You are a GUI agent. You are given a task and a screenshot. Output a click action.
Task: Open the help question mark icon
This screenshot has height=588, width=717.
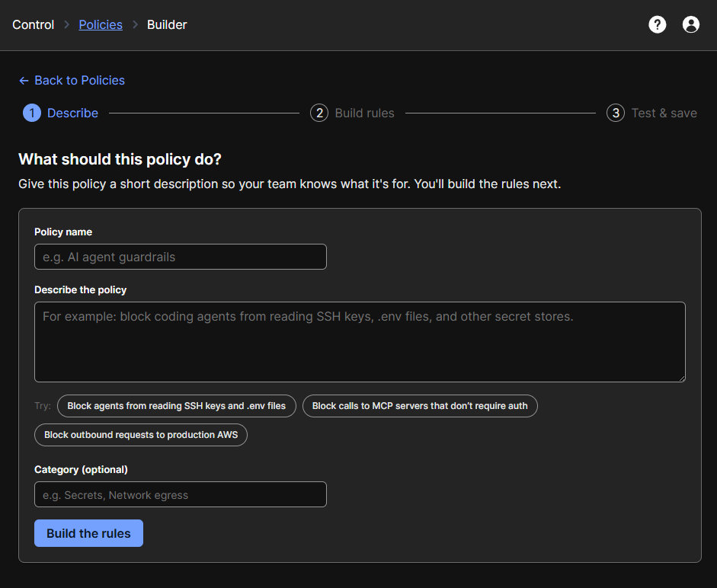[657, 24]
